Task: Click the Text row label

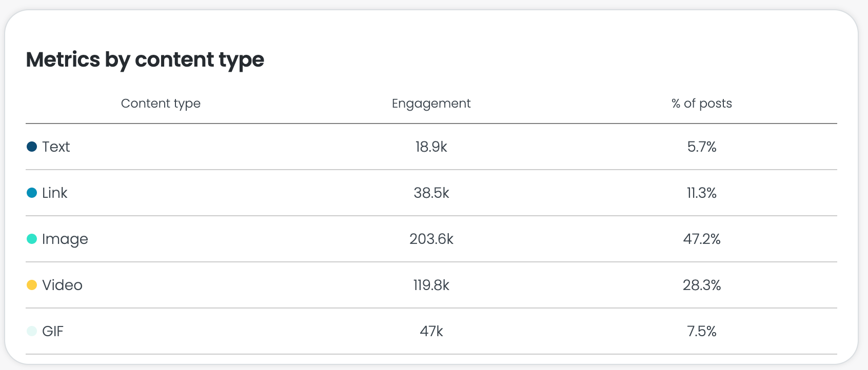Action: point(56,147)
